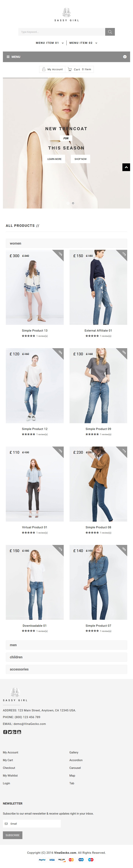The width and height of the screenshot is (133, 868).
Task: Open the Menu Item 01 dropdown
Action: click(x=50, y=43)
